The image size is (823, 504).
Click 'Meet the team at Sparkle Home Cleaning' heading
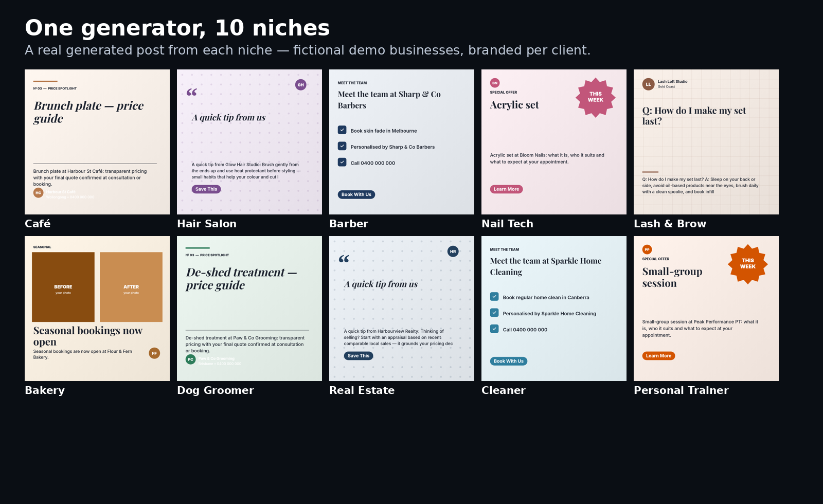click(x=546, y=266)
